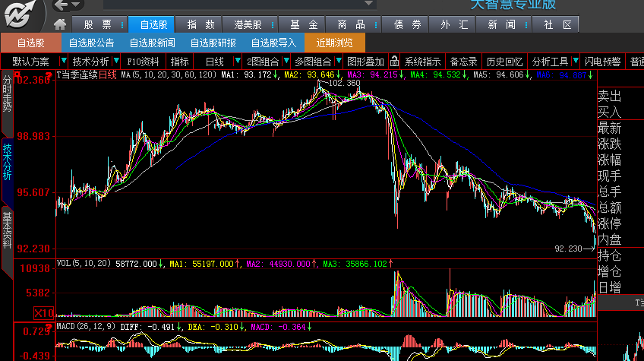The height and width of the screenshot is (361, 644).
Task: Open the 新闻 dotted submenu
Action: point(526,25)
